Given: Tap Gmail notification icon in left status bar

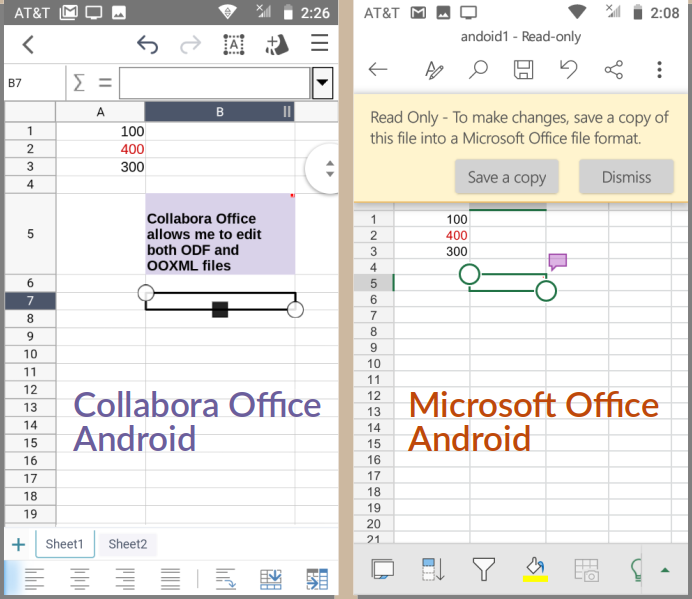Looking at the screenshot, I should pos(68,13).
